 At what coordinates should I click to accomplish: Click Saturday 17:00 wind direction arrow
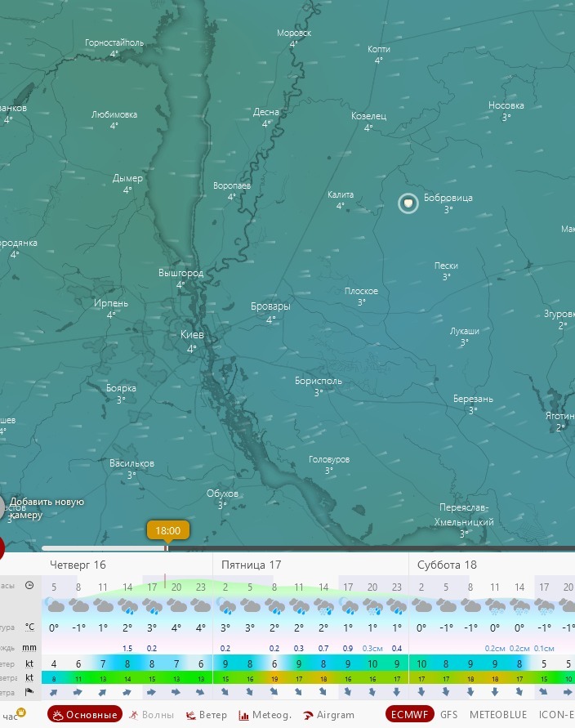[544, 692]
